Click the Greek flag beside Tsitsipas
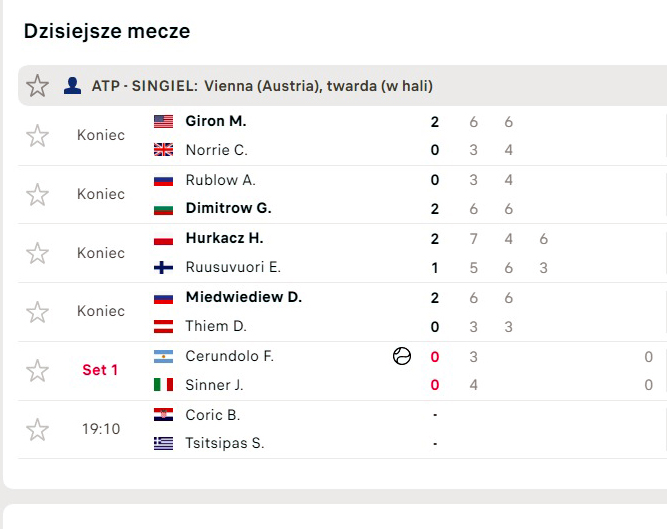The width and height of the screenshot is (667, 529). point(163,444)
